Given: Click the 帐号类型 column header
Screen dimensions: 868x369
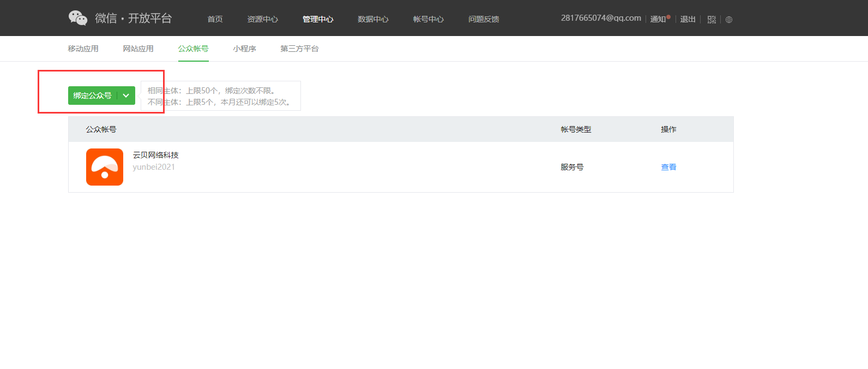Looking at the screenshot, I should (x=576, y=129).
